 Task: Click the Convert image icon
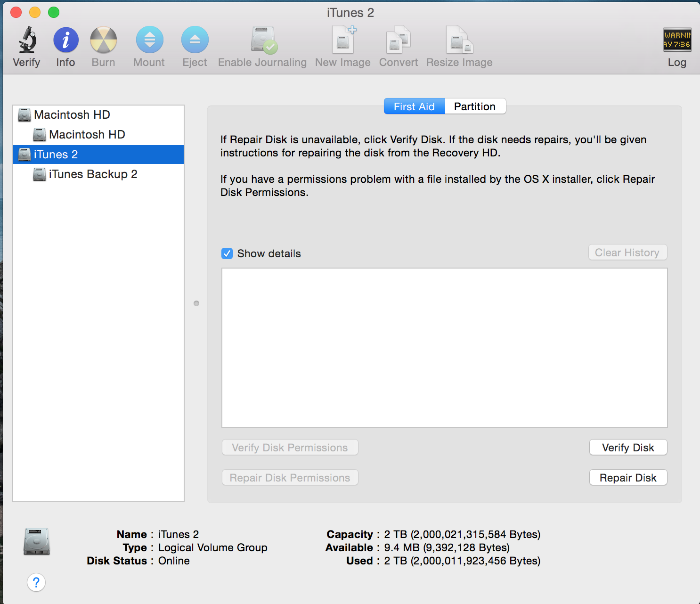pyautogui.click(x=399, y=40)
